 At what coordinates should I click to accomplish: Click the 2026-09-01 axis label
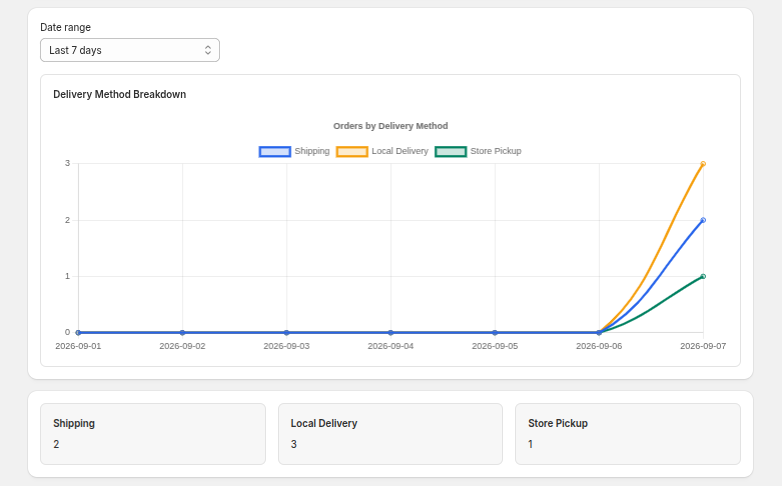[78, 346]
